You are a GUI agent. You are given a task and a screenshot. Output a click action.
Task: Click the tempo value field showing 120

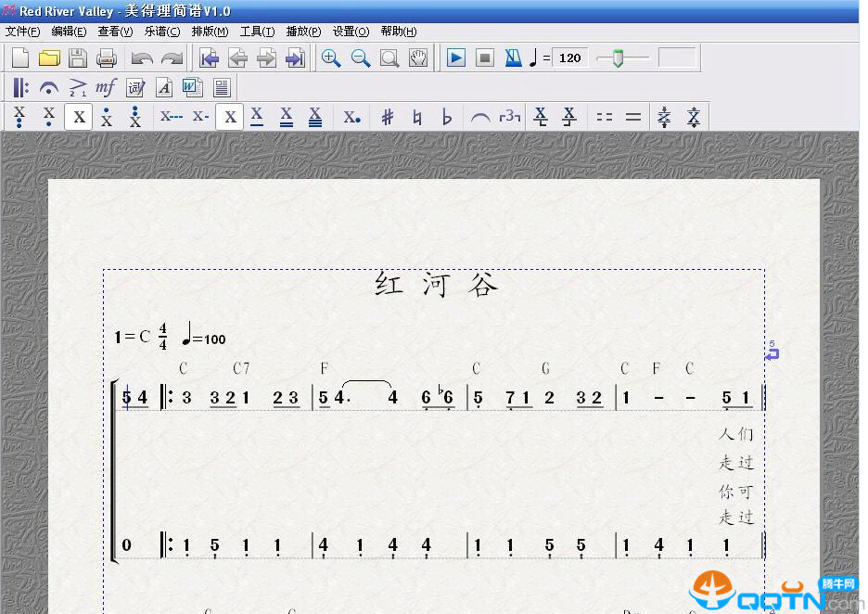[x=569, y=58]
